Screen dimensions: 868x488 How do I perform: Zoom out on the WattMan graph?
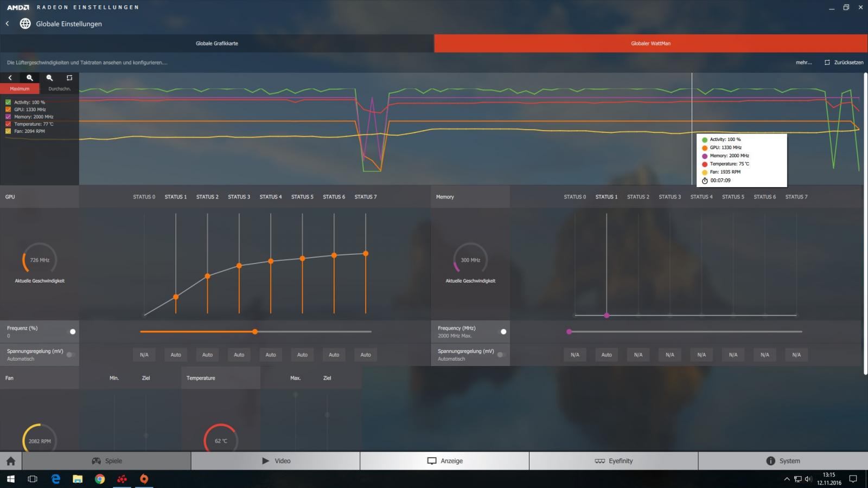coord(49,78)
